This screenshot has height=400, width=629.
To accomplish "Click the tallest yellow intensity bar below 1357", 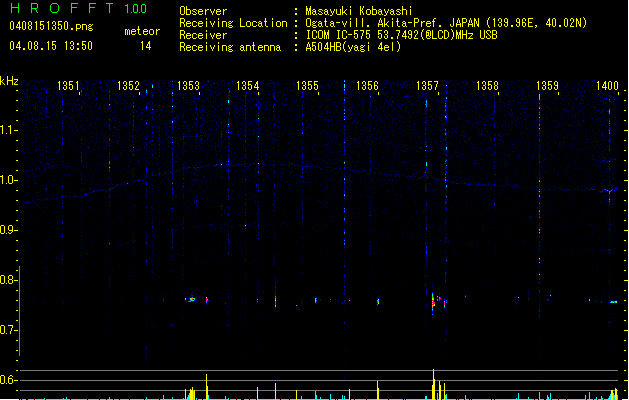I will tap(434, 384).
